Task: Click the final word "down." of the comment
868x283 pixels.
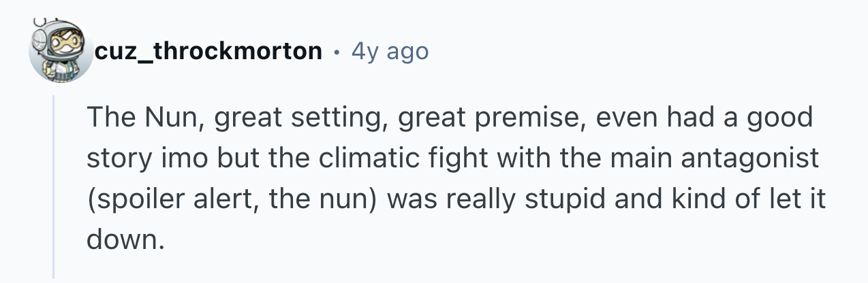Action: (126, 240)
